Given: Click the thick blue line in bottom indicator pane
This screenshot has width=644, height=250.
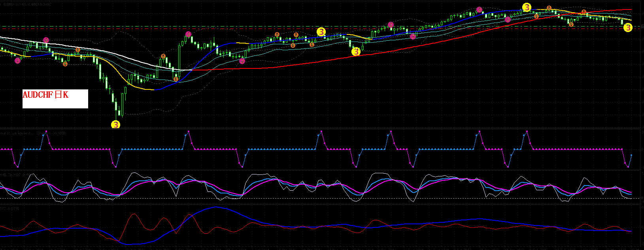Looking at the screenshot, I should pyautogui.click(x=215, y=207).
